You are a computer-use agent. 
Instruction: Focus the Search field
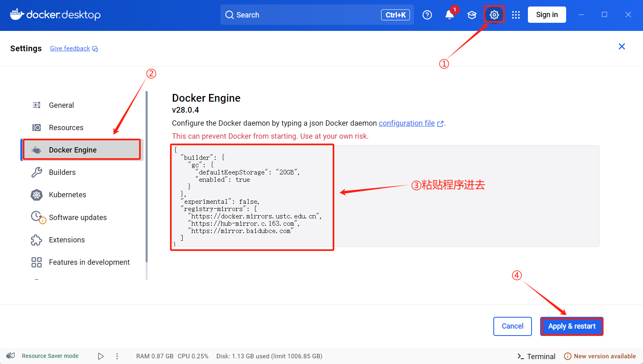317,15
